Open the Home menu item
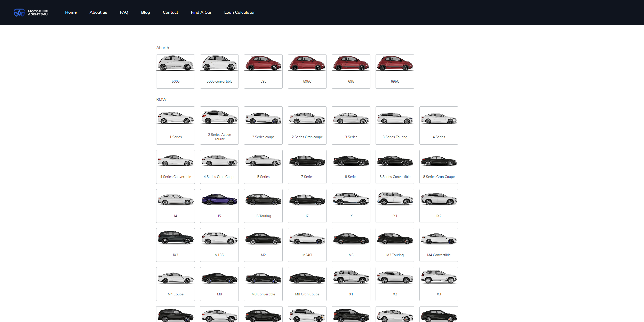 pos(71,12)
